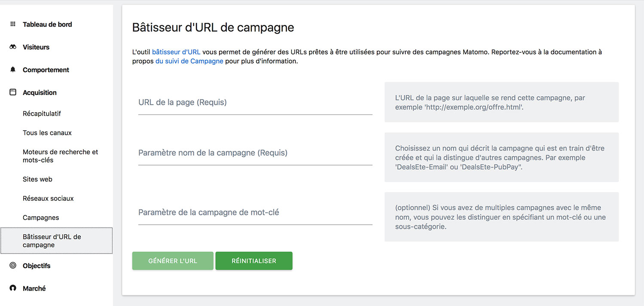
Task: Open the Campagnes submenu item
Action: click(41, 218)
